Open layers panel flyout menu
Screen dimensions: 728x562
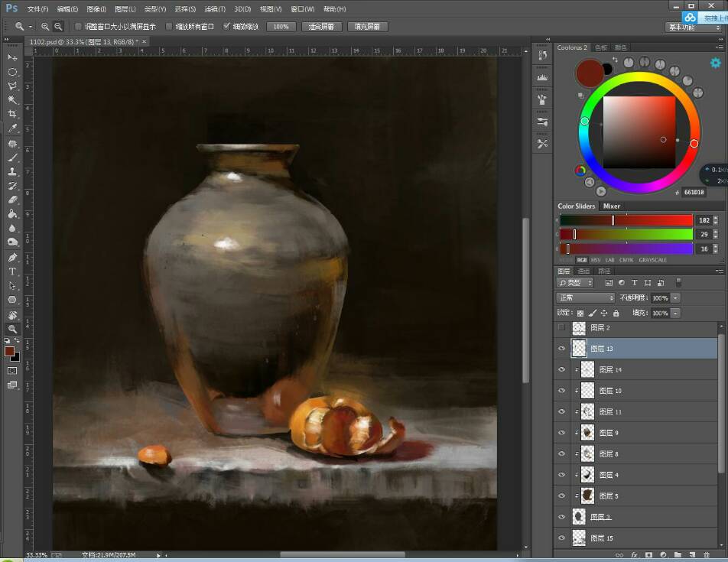click(719, 271)
